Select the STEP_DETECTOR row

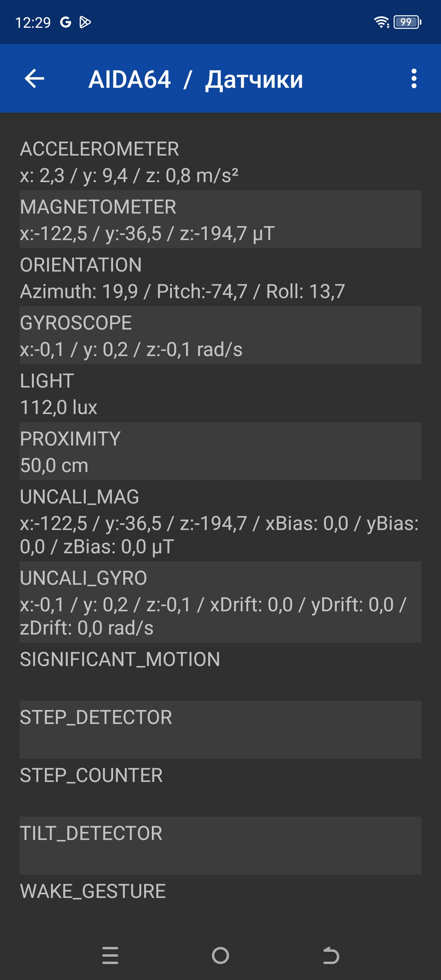pyautogui.click(x=220, y=730)
